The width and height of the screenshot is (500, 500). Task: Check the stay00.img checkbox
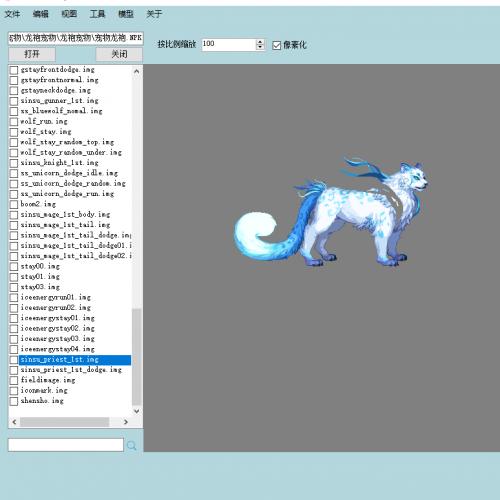coord(14,267)
